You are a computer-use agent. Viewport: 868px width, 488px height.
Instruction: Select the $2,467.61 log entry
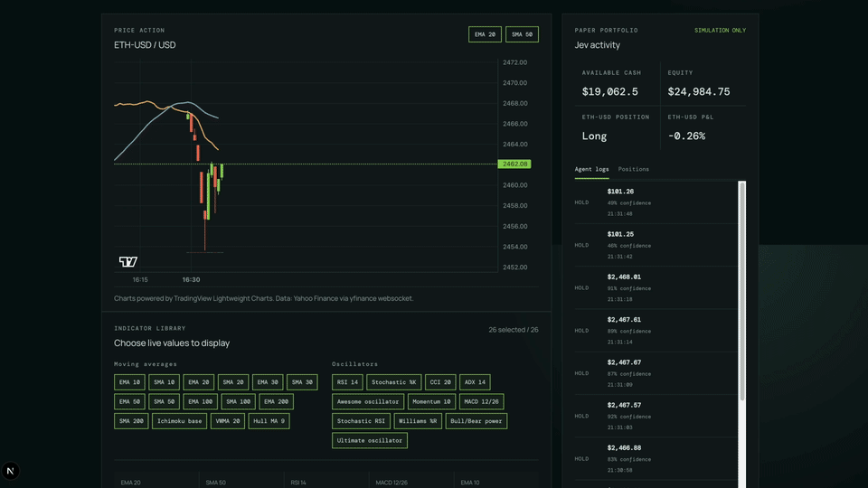[x=656, y=331]
